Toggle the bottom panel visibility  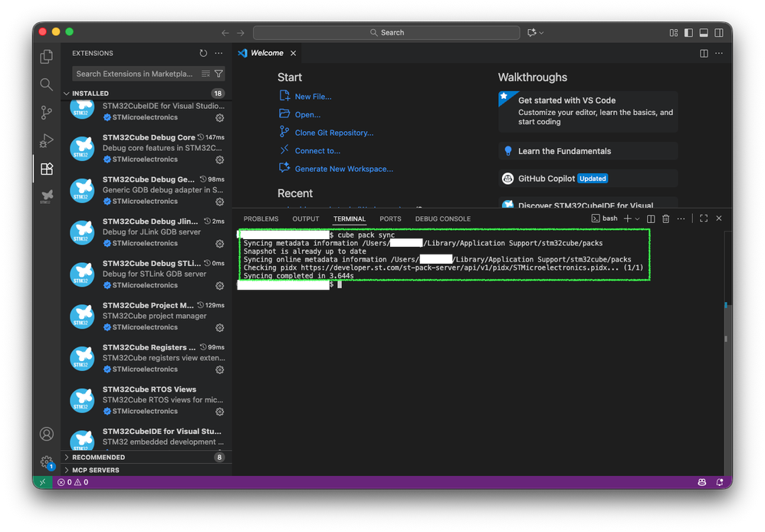tap(704, 33)
